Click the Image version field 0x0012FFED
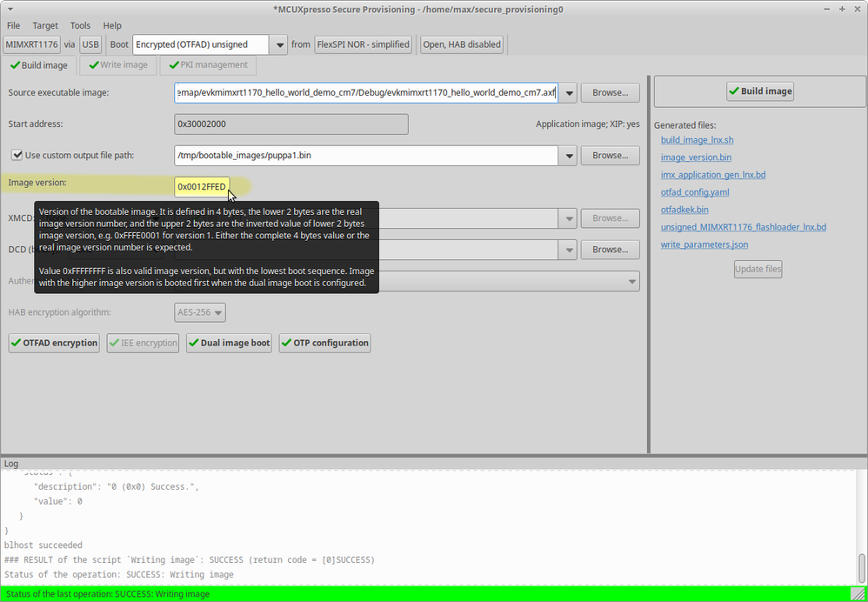The image size is (868, 602). click(x=202, y=187)
